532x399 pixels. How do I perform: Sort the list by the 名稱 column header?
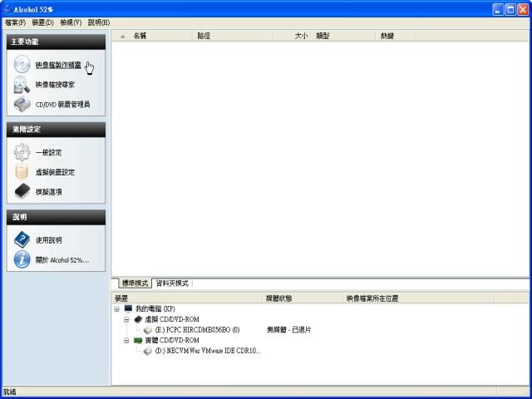tap(140, 36)
